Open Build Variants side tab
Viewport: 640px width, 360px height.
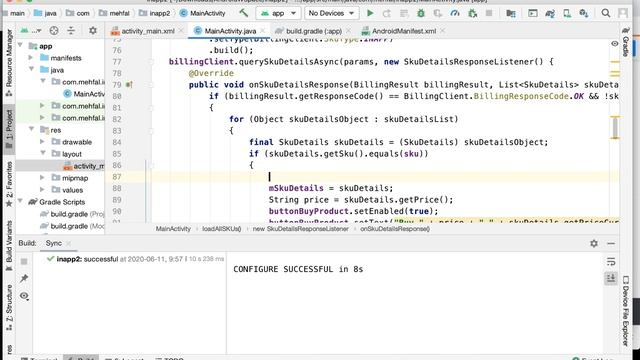tap(9, 246)
